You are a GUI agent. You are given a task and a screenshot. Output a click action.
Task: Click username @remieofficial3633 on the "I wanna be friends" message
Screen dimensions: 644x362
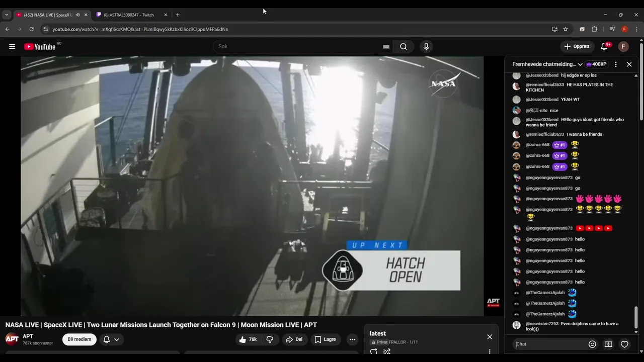tap(545, 134)
